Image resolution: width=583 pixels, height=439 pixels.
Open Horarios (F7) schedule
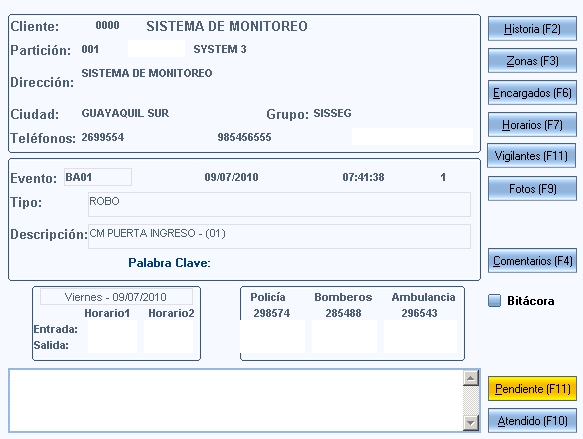pos(532,125)
